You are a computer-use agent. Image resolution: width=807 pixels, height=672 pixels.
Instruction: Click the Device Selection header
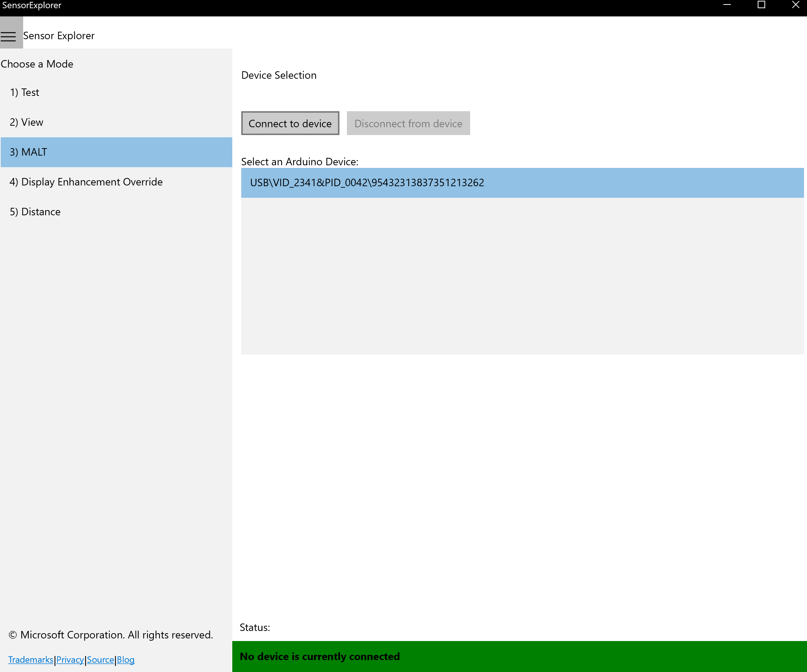278,74
